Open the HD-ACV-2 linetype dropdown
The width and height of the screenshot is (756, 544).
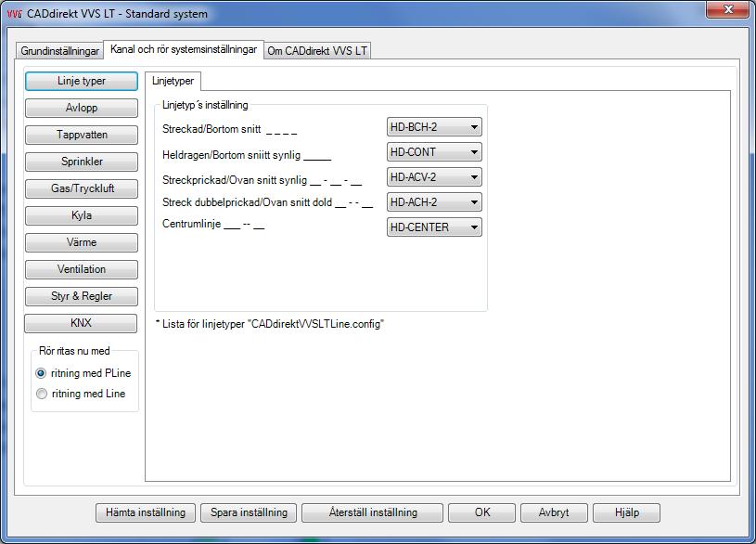click(x=434, y=177)
